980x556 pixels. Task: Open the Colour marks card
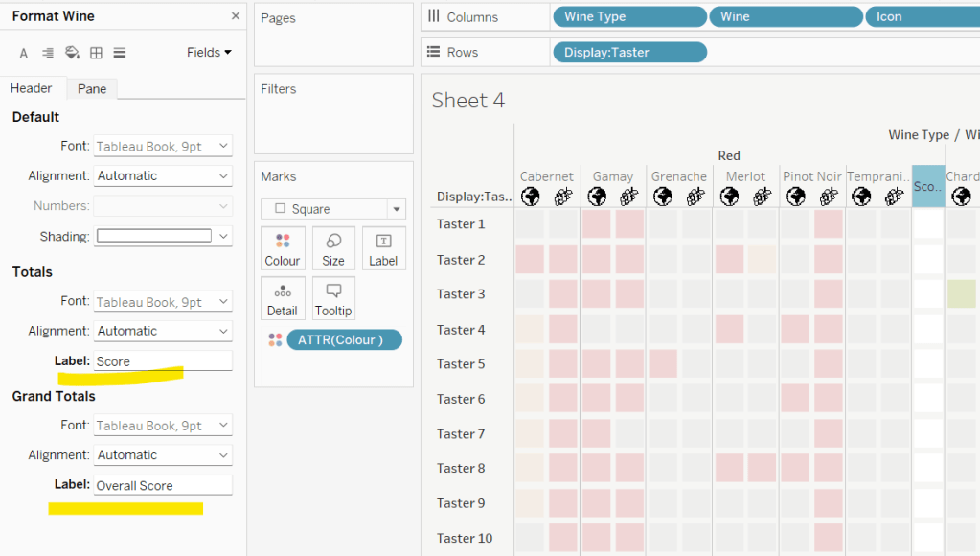click(x=283, y=248)
